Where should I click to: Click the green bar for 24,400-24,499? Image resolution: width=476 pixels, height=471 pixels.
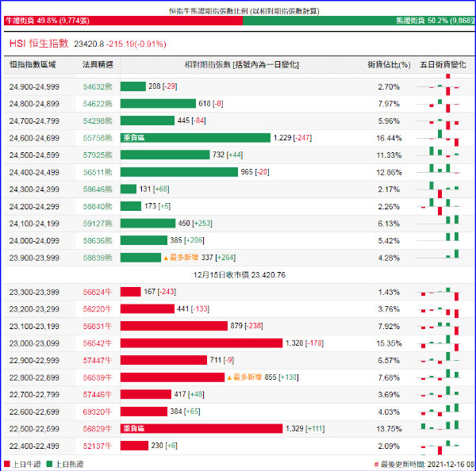[x=187, y=172]
